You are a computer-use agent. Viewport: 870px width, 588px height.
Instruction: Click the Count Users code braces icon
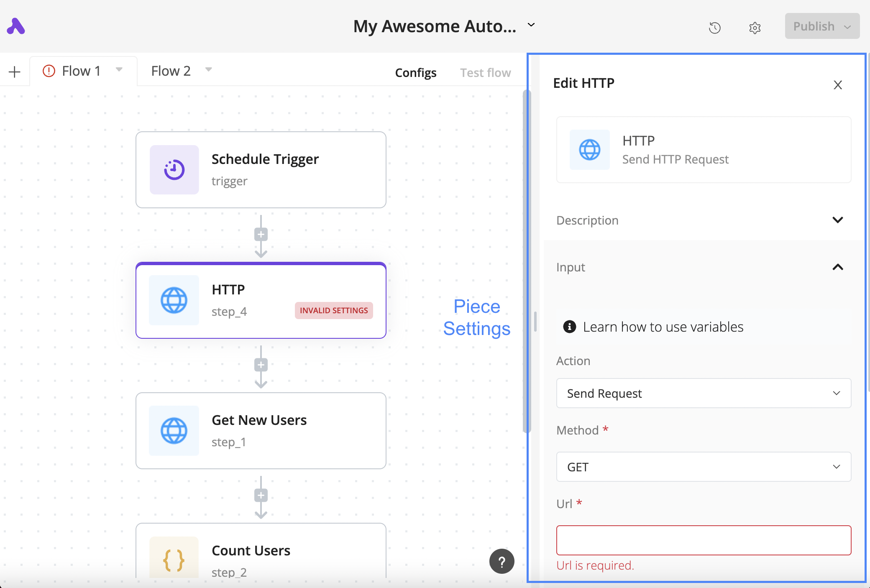pos(174,560)
